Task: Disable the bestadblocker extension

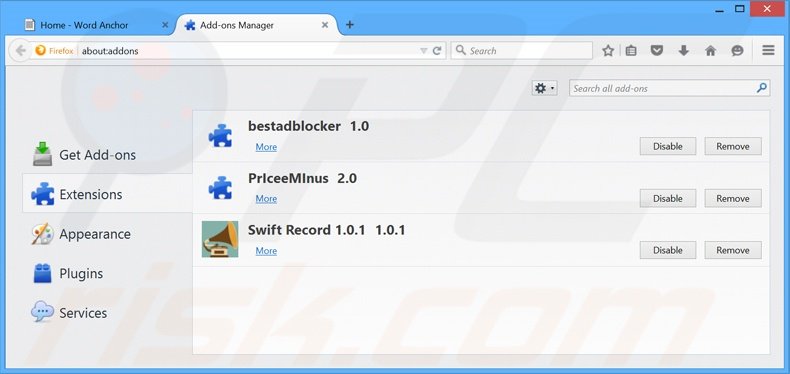Action: (x=668, y=146)
